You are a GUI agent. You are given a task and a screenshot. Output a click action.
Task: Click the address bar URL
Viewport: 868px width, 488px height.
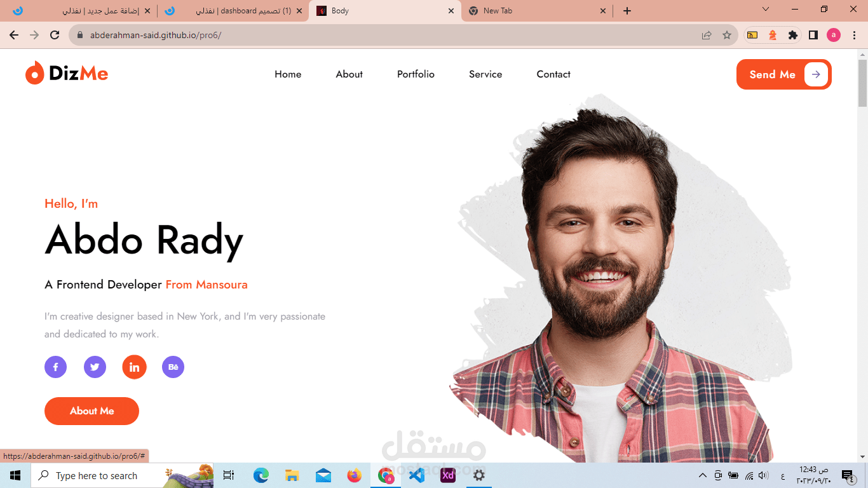tap(156, 35)
